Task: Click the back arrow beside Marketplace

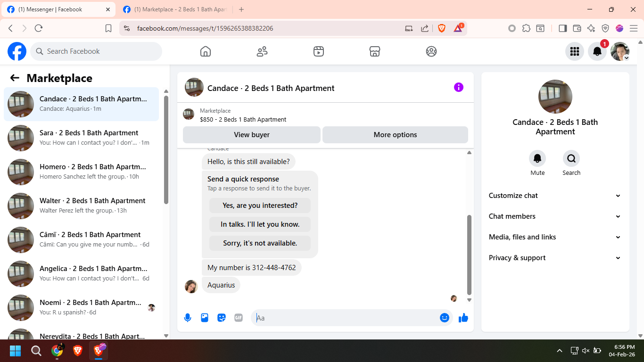Action: coord(15,78)
